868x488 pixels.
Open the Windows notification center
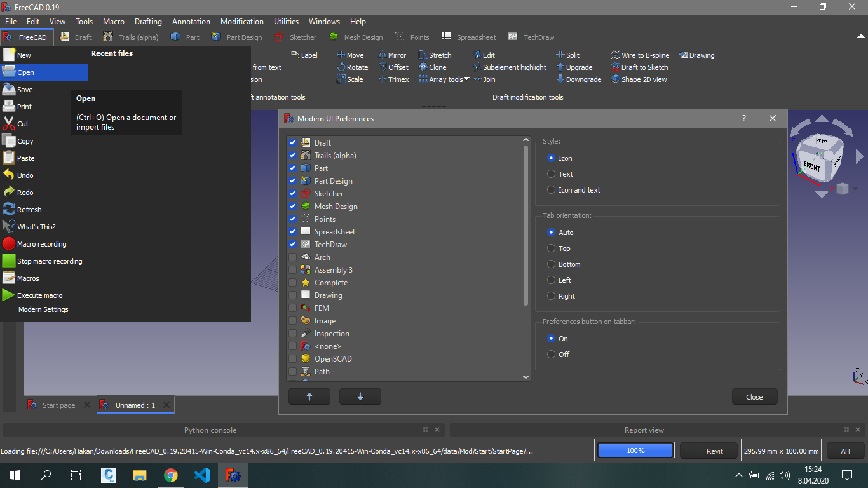(x=847, y=475)
